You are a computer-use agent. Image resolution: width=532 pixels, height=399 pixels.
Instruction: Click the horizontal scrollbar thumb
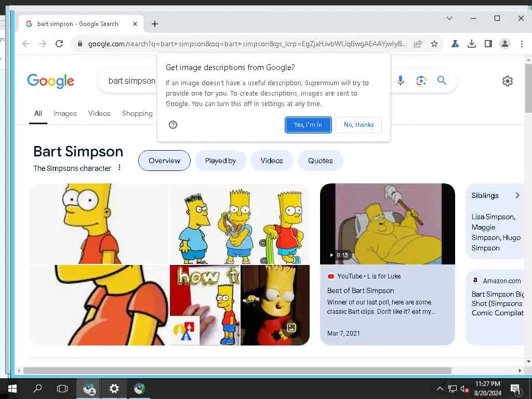pyautogui.click(x=237, y=370)
